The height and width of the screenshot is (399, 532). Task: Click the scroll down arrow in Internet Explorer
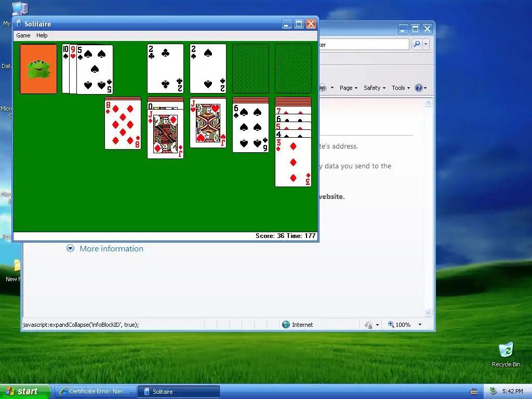(x=428, y=313)
